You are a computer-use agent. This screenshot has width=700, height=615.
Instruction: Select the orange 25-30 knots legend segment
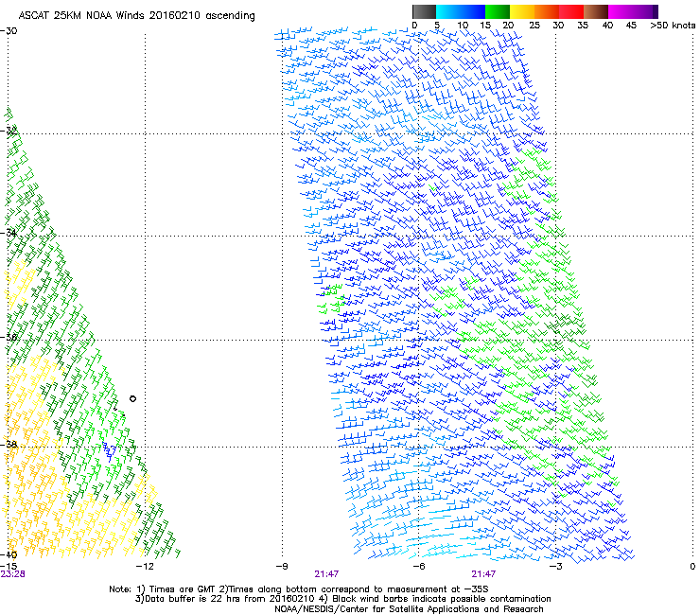547,11
